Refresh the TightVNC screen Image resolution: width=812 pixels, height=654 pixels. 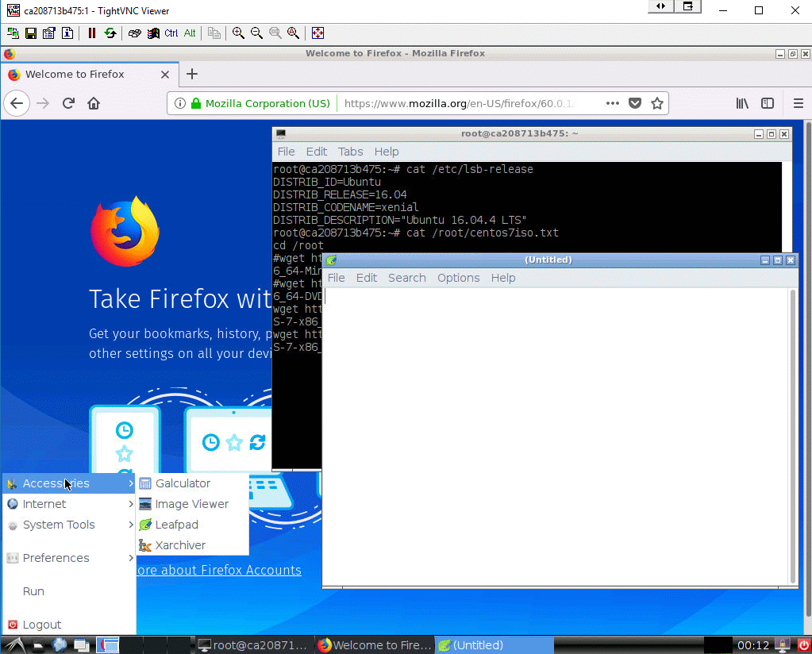tap(110, 33)
